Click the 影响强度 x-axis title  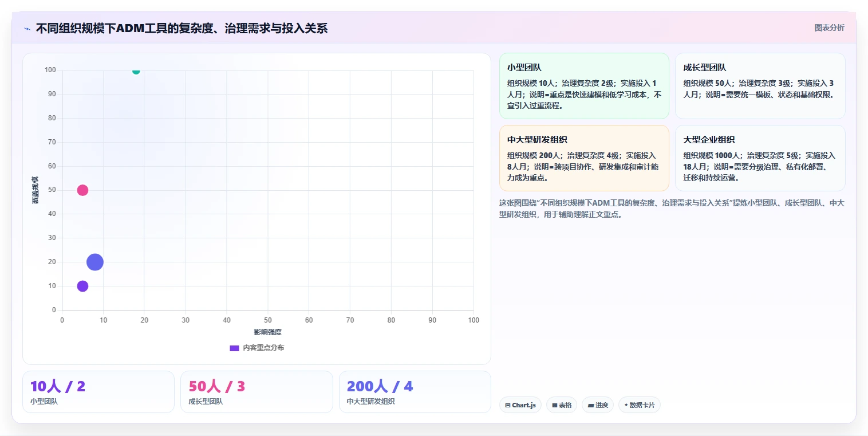coord(268,332)
